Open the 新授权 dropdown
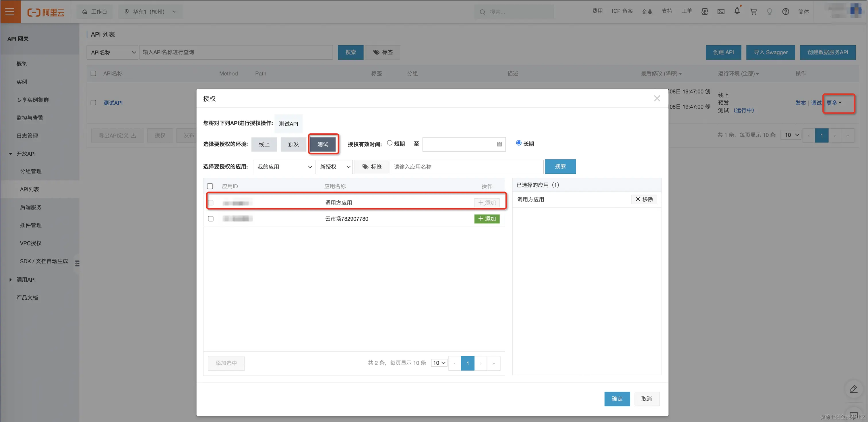The image size is (868, 422). click(334, 167)
